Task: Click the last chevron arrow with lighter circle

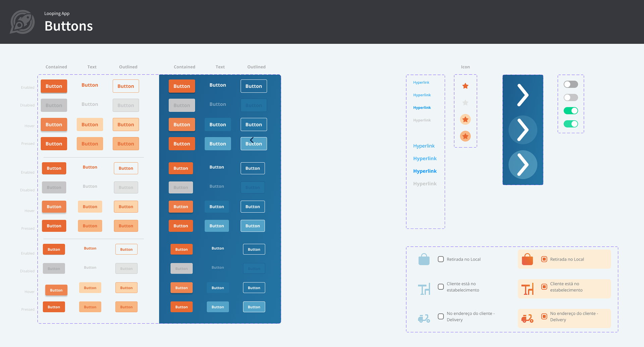Action: coord(523,164)
